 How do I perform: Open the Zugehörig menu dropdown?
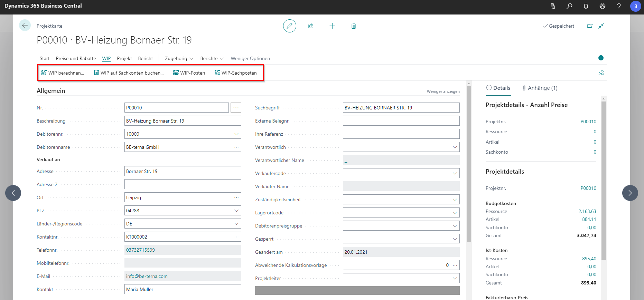[179, 59]
